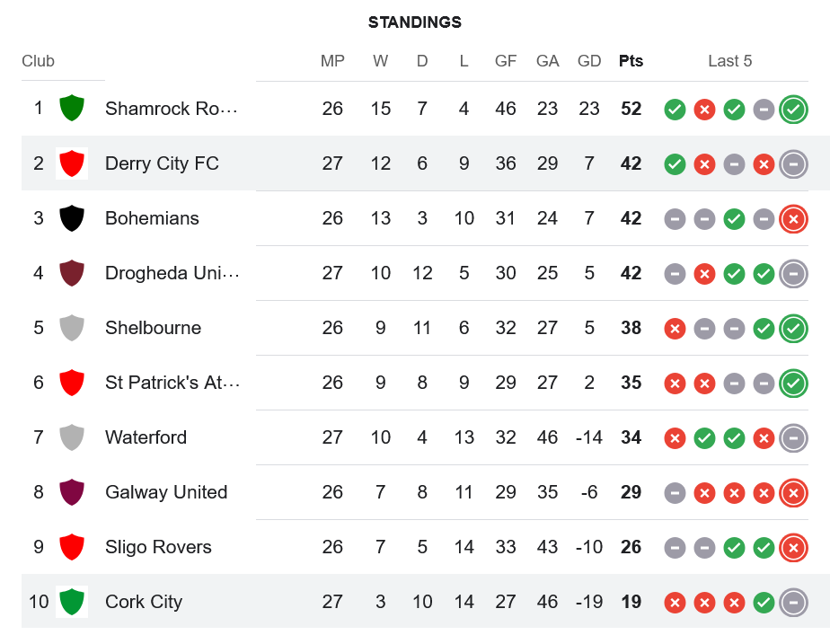
Task: Open the St Patrick's Athletic club link
Action: [172, 383]
